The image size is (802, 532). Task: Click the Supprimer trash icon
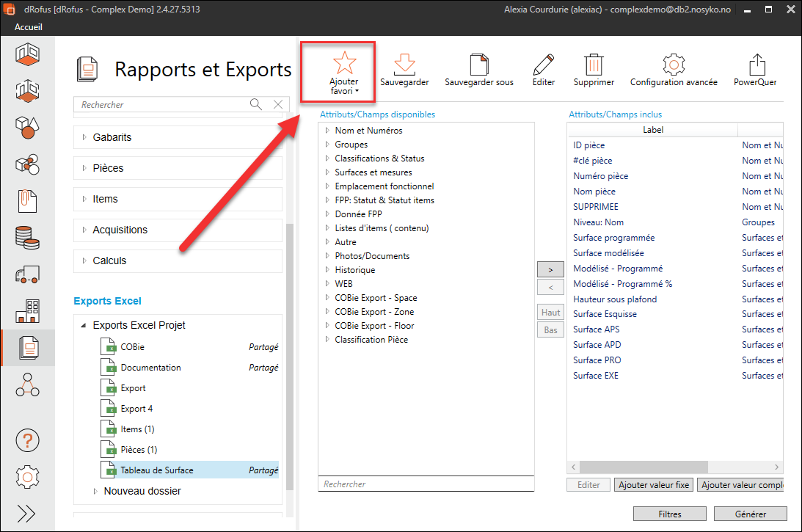coord(594,65)
